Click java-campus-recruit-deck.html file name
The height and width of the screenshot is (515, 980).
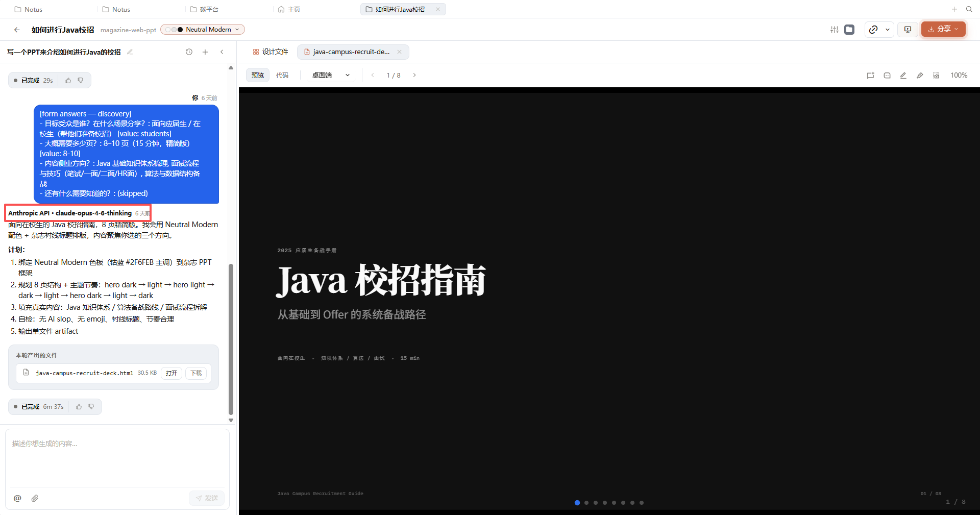pyautogui.click(x=84, y=373)
